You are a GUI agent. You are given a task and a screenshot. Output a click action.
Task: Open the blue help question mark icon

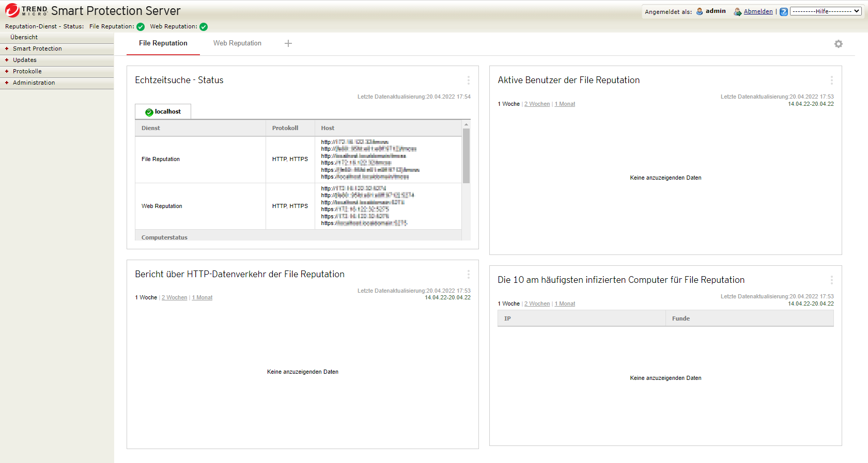click(783, 12)
